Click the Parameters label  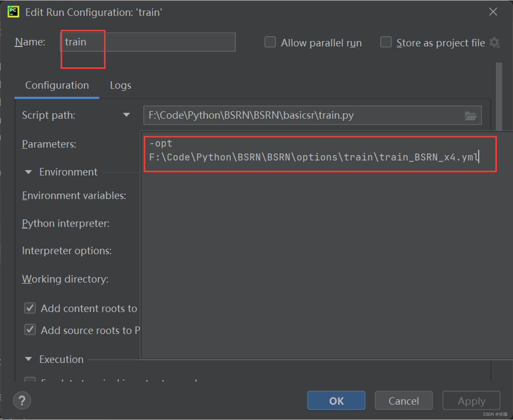coord(49,144)
